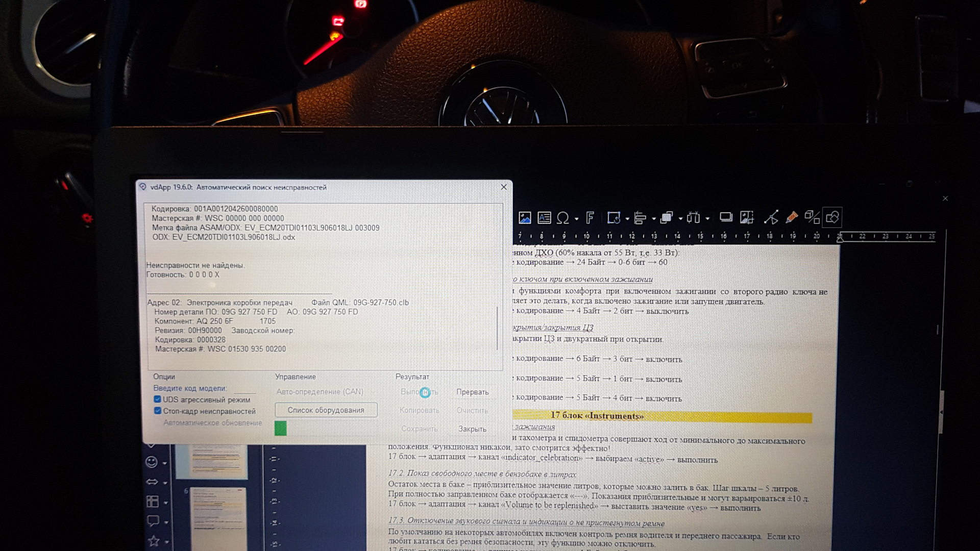Click the 'ODX: EV_ECM20TDI01103L906018LJ.odx' line
This screenshot has height=551, width=980.
(224, 237)
